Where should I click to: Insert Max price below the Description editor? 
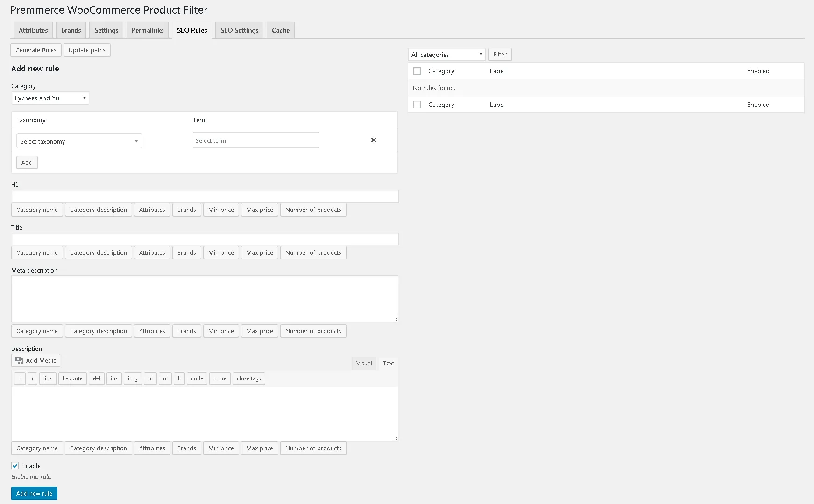(x=260, y=448)
